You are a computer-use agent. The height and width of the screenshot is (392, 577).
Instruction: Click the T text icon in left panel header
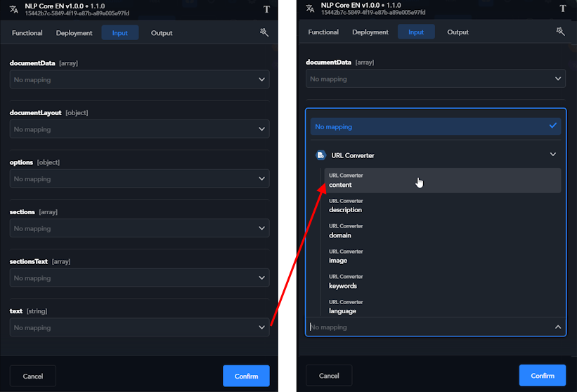266,9
